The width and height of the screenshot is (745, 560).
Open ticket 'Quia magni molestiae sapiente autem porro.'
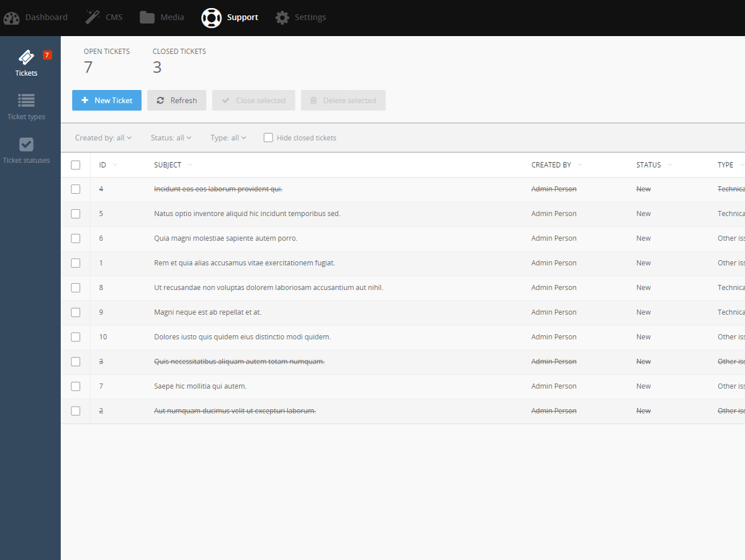click(x=226, y=238)
